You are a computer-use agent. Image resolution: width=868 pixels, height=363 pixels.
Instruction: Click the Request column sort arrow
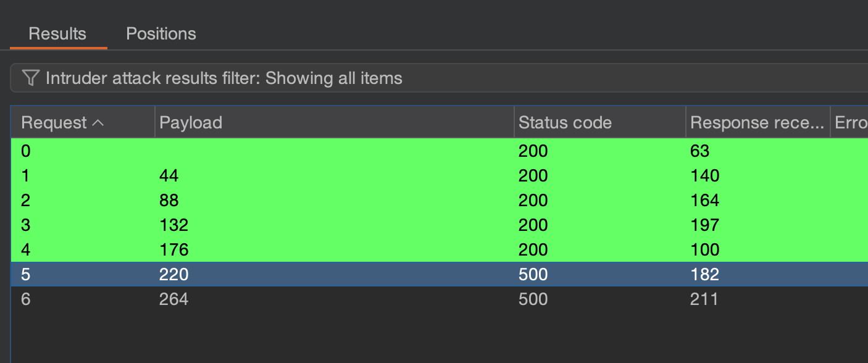point(98,123)
